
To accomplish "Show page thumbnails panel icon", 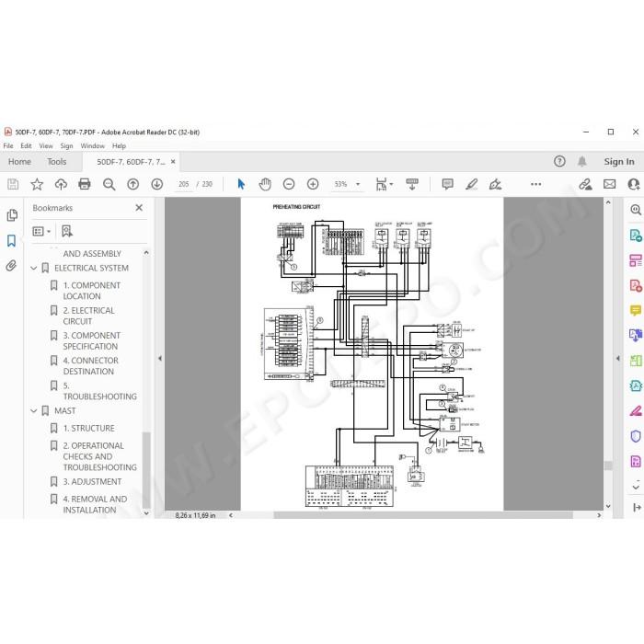I will pyautogui.click(x=12, y=215).
